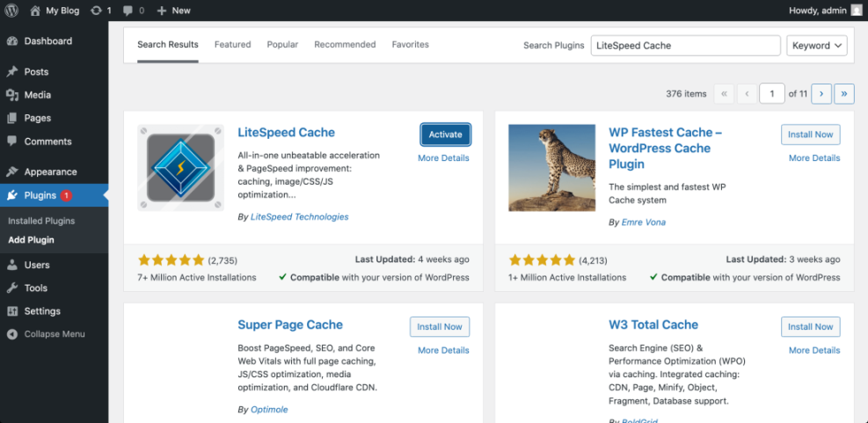Viewport: 868px width, 423px height.
Task: Click the 376 items count text
Action: click(x=687, y=93)
